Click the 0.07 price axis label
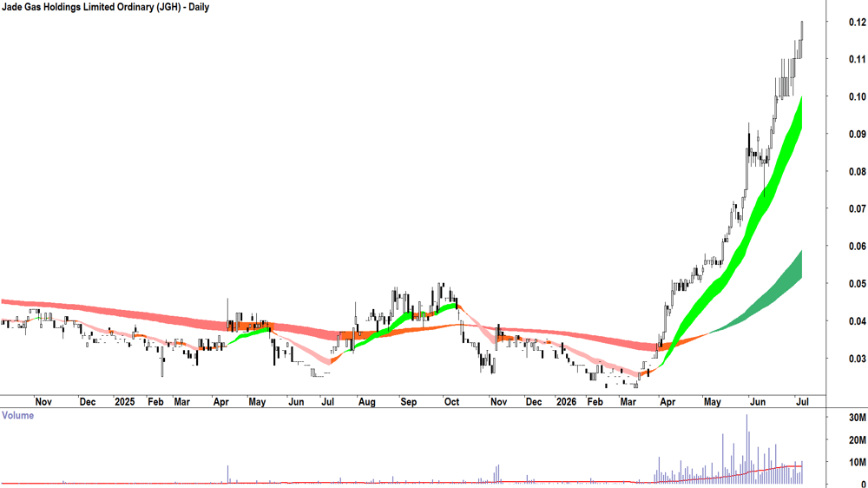Viewport: 868px width, 488px height. (857, 208)
